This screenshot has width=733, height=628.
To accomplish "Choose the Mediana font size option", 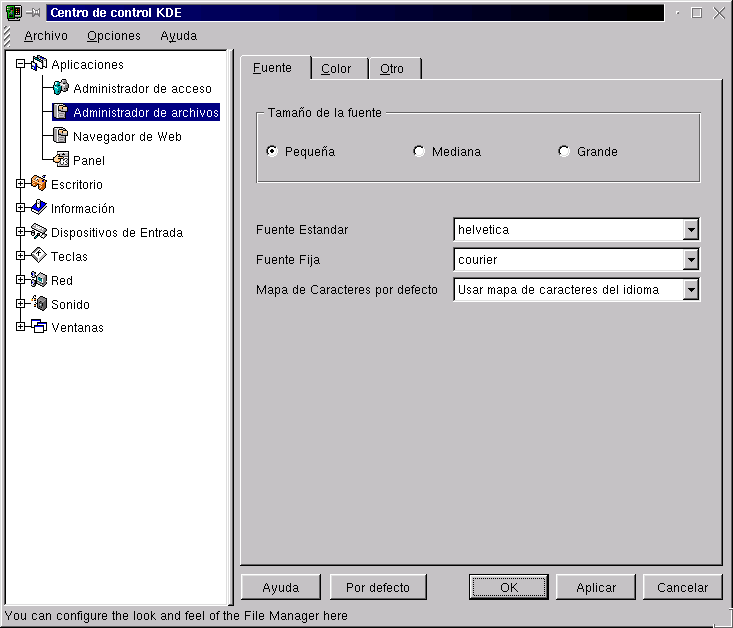I will (419, 152).
